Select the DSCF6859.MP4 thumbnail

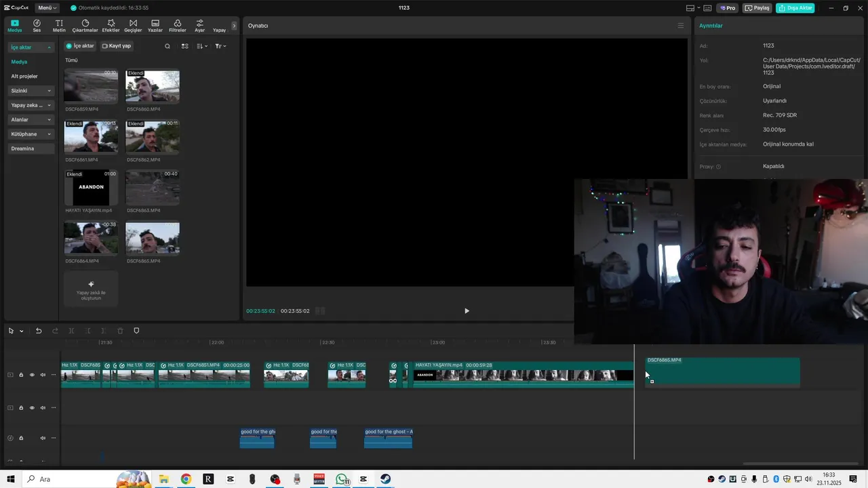tap(91, 86)
